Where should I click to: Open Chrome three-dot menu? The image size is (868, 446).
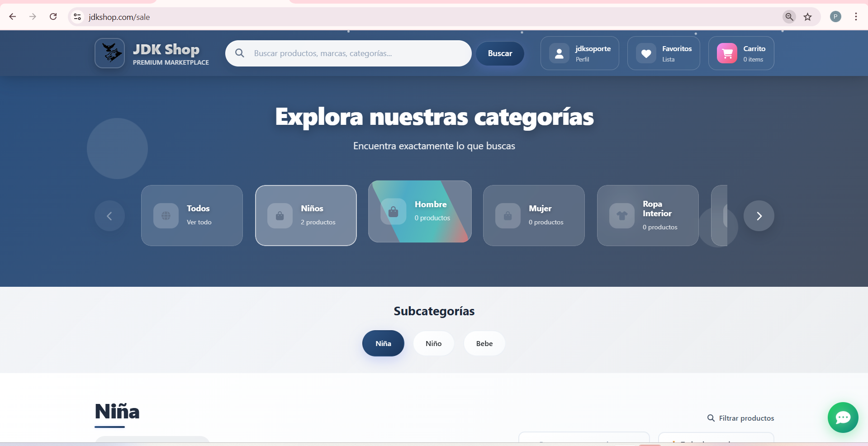pos(856,17)
